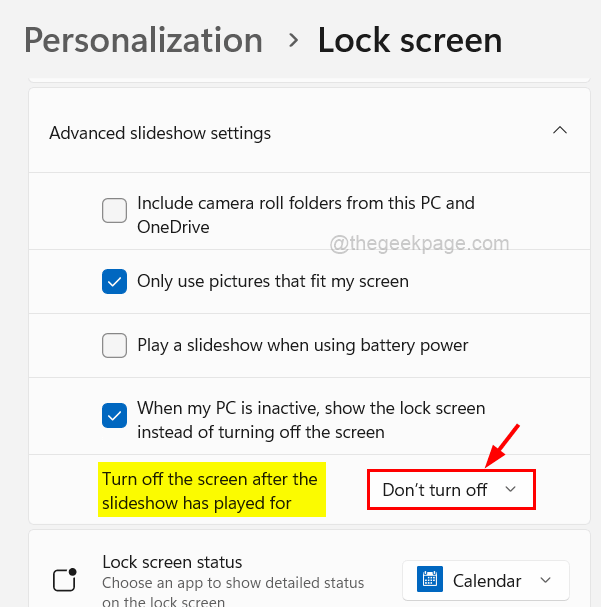Click the Play a slideshow battery power text
Viewport: 601px width, 607px height.
303,345
